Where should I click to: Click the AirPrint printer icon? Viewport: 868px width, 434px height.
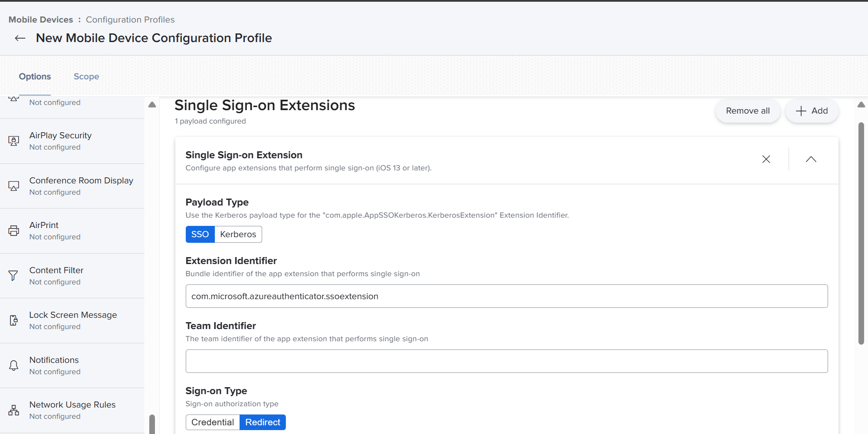point(13,230)
